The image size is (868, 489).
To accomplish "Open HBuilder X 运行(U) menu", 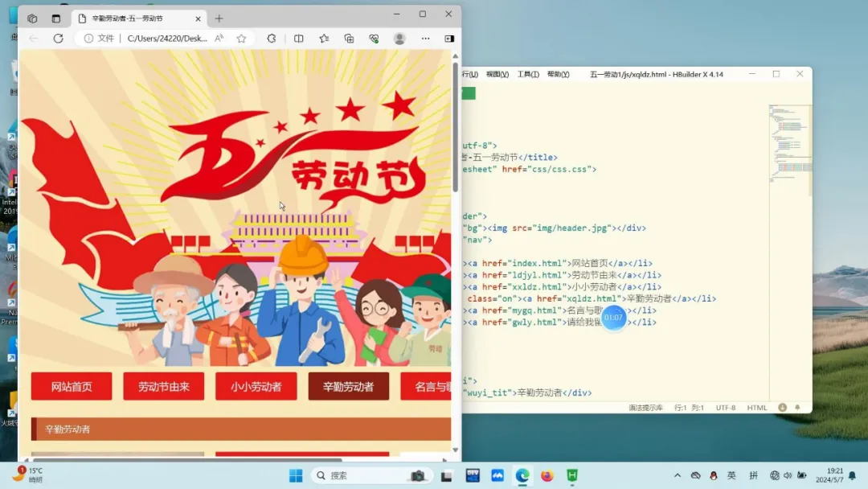I will tap(470, 74).
